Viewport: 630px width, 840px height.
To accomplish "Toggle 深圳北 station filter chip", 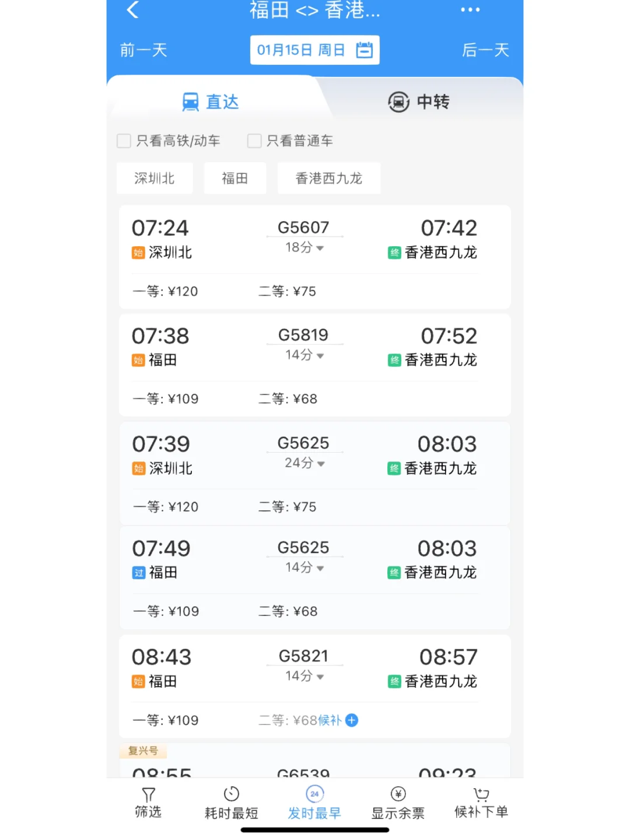I will click(x=155, y=178).
